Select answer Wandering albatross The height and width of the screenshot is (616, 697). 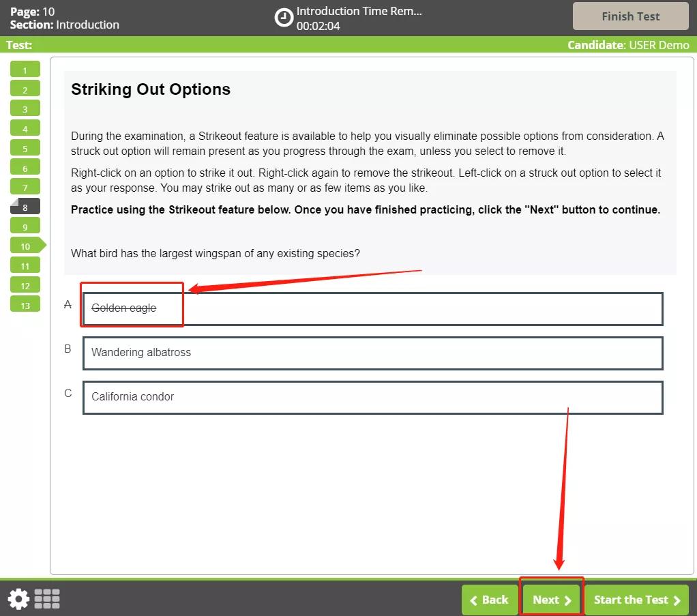click(372, 353)
